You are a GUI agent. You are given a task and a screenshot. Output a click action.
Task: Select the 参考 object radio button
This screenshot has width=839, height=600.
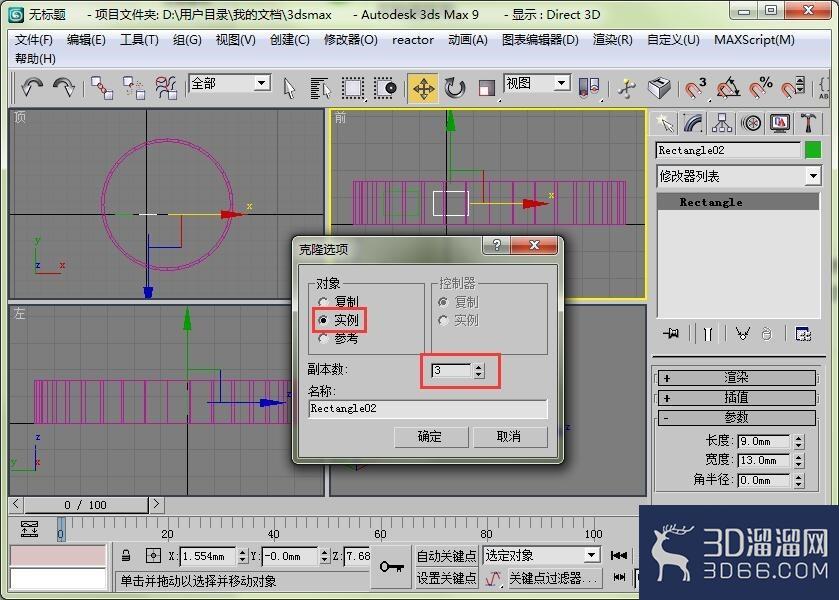[323, 338]
